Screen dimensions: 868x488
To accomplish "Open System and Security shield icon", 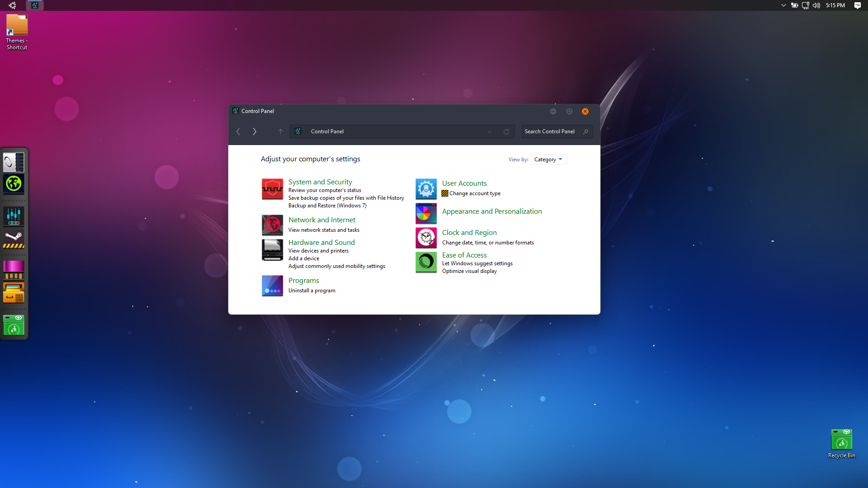I will (x=272, y=189).
